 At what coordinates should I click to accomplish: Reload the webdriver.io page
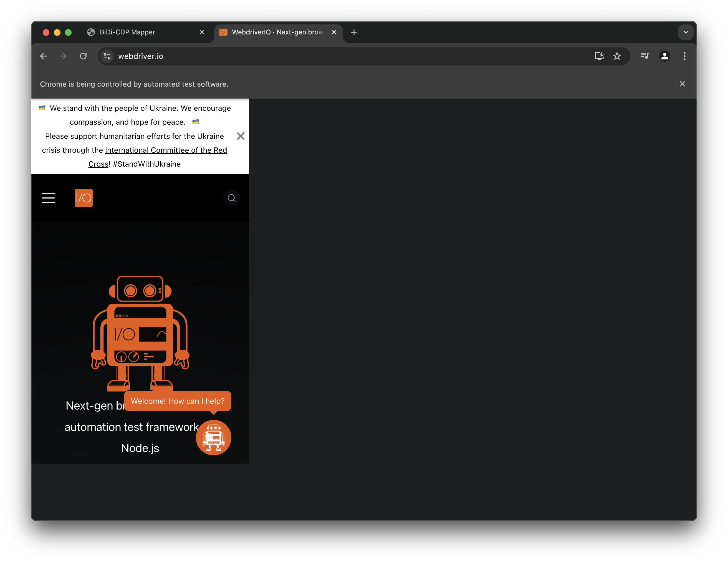point(83,56)
